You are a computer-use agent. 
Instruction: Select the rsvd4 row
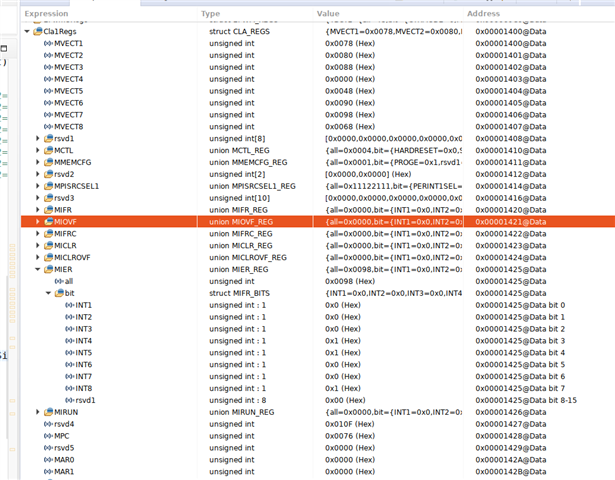318,424
